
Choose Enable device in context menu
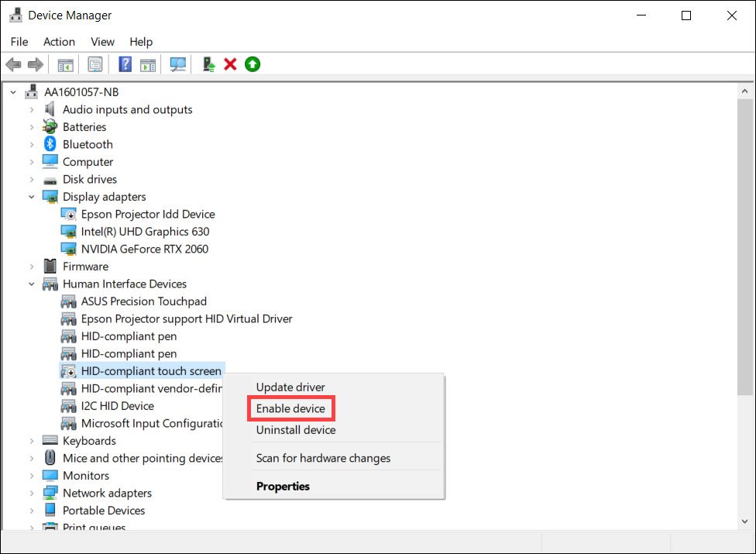[x=290, y=408]
